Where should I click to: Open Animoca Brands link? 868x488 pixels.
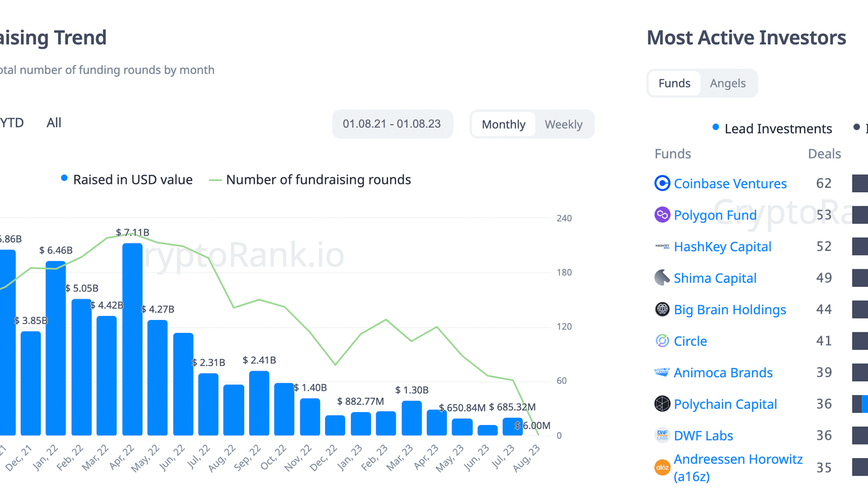[x=723, y=373]
